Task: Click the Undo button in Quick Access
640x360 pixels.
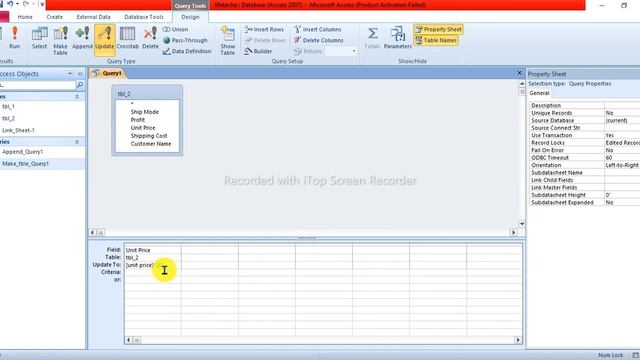Action: pos(10,4)
